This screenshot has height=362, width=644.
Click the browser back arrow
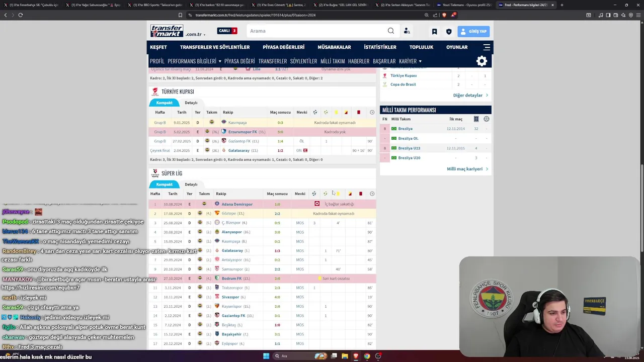coord(6,15)
